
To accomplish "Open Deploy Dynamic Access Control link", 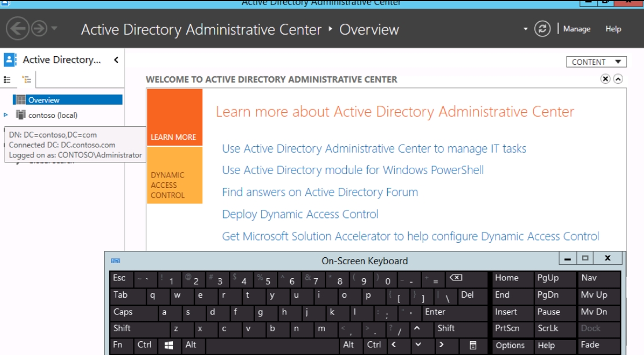I will tap(300, 215).
